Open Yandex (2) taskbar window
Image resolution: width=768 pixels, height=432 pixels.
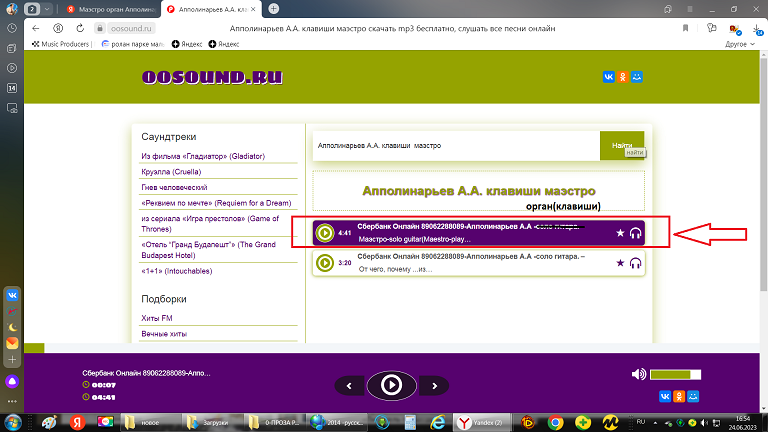(482, 423)
